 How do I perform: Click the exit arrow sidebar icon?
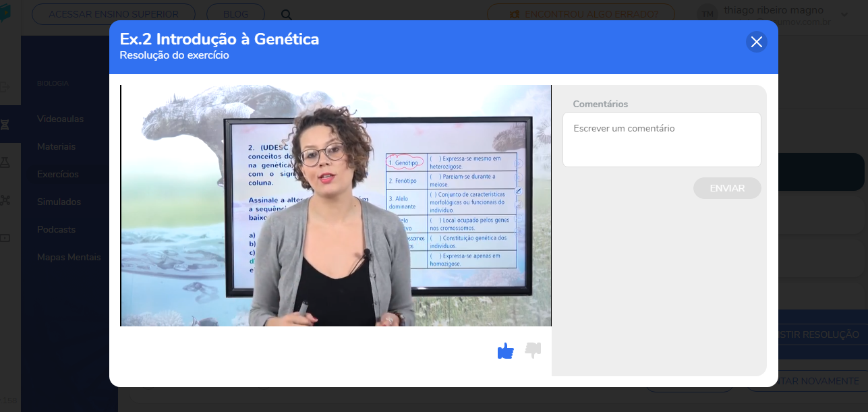pyautogui.click(x=5, y=86)
